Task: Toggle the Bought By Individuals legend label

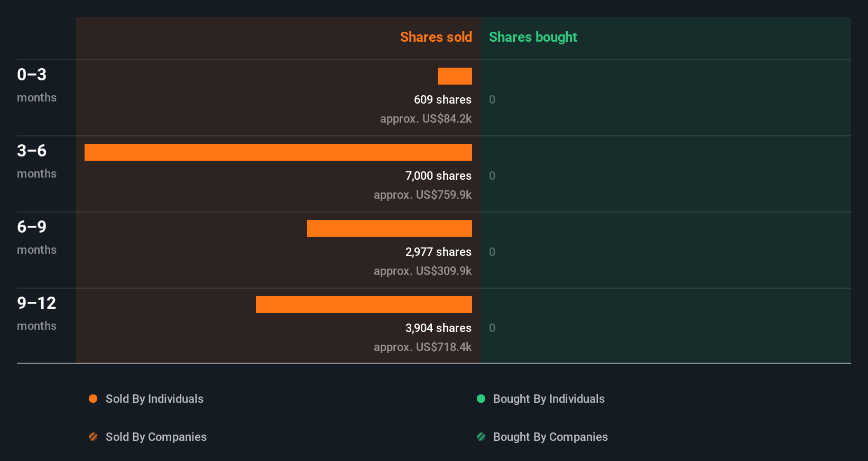Action: point(549,399)
